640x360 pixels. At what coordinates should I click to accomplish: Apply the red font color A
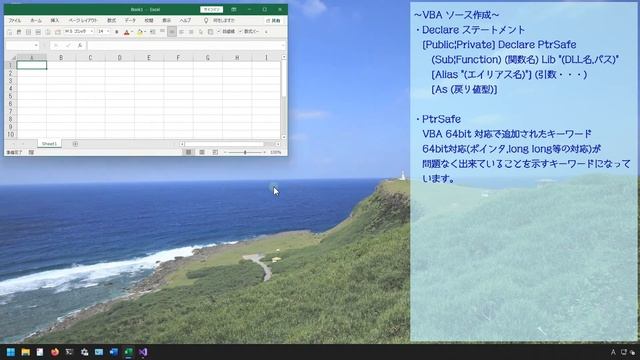[127, 32]
